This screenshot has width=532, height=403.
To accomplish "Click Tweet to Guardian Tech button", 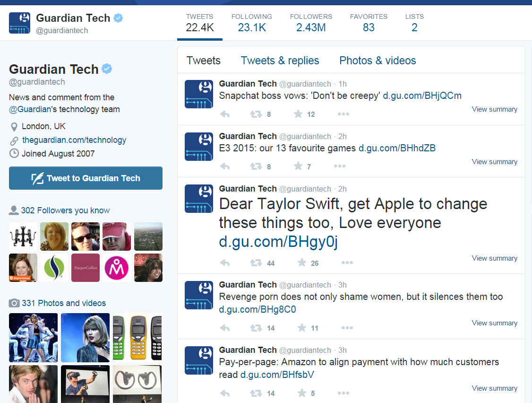I will pyautogui.click(x=86, y=178).
